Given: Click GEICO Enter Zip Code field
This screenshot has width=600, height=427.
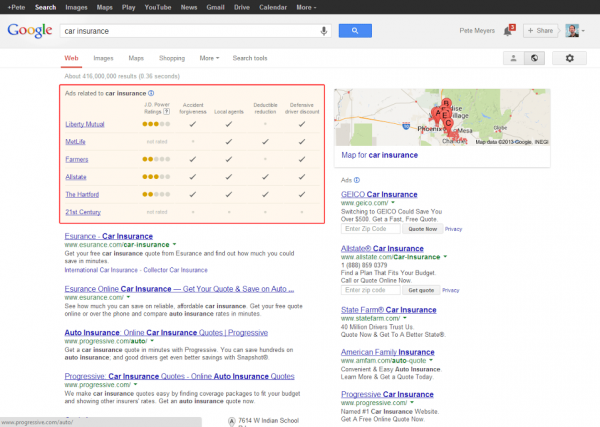Looking at the screenshot, I should pyautogui.click(x=370, y=229).
